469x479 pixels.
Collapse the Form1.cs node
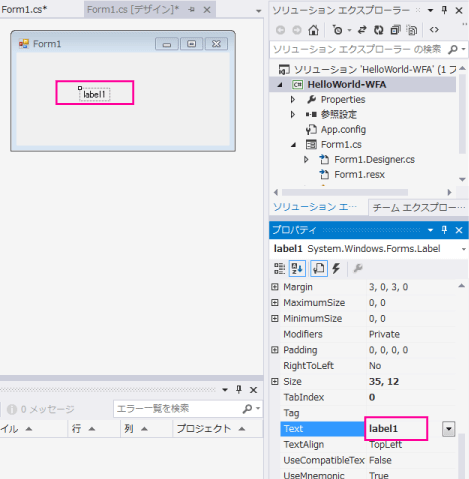point(293,145)
